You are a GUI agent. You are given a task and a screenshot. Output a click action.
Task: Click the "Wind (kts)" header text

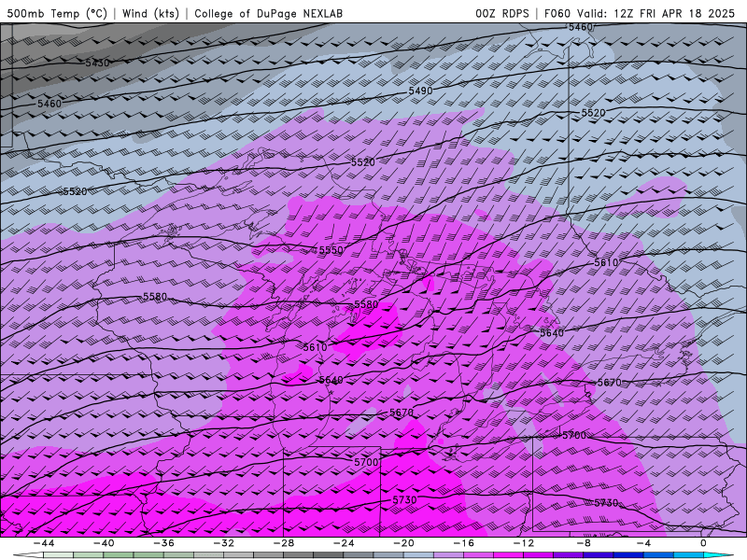[150, 13]
